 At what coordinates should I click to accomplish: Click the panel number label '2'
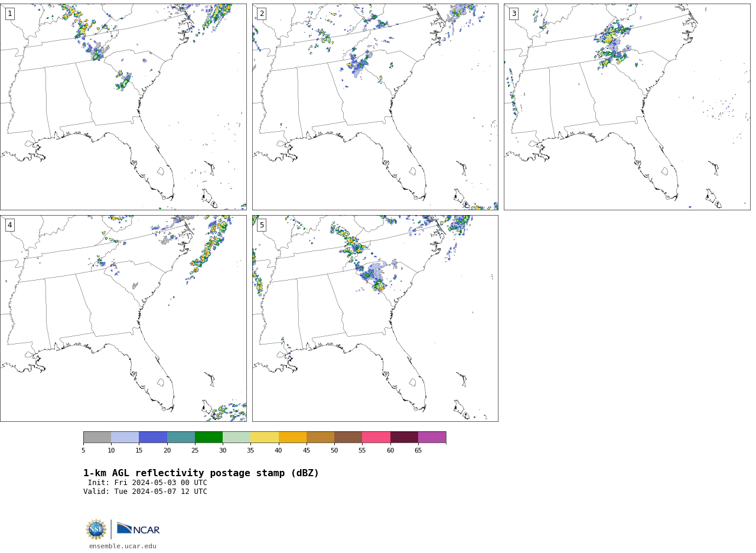coord(262,14)
